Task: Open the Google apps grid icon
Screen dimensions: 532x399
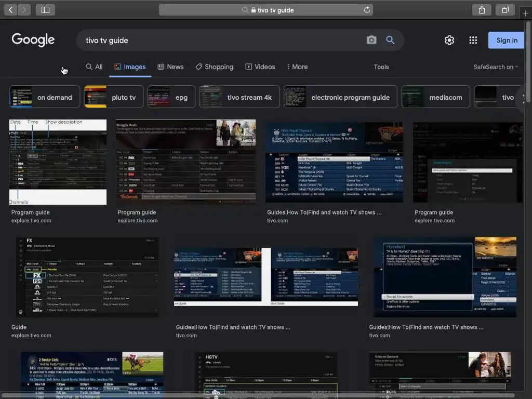Action: pyautogui.click(x=473, y=40)
